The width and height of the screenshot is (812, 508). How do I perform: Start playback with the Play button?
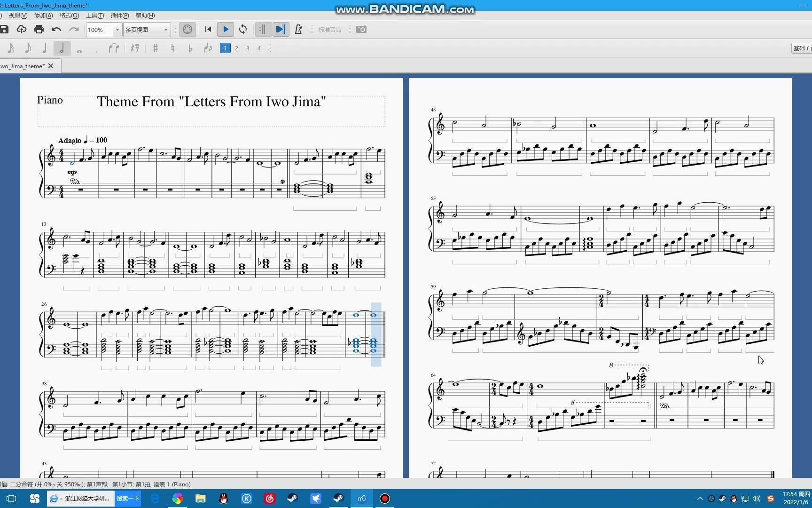pos(226,29)
